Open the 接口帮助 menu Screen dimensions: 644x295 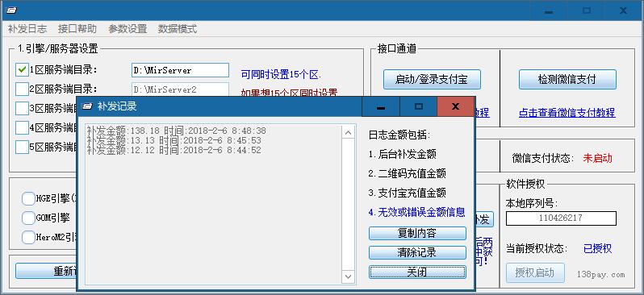point(77,29)
